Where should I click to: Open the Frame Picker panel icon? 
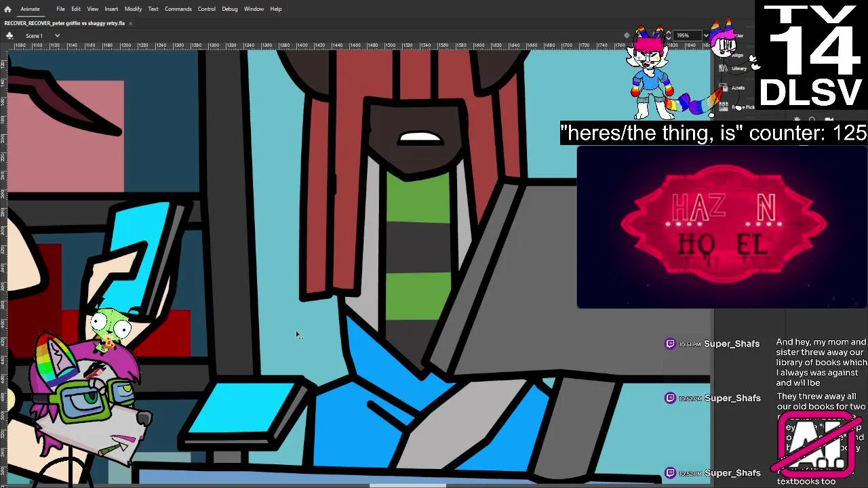coord(724,106)
